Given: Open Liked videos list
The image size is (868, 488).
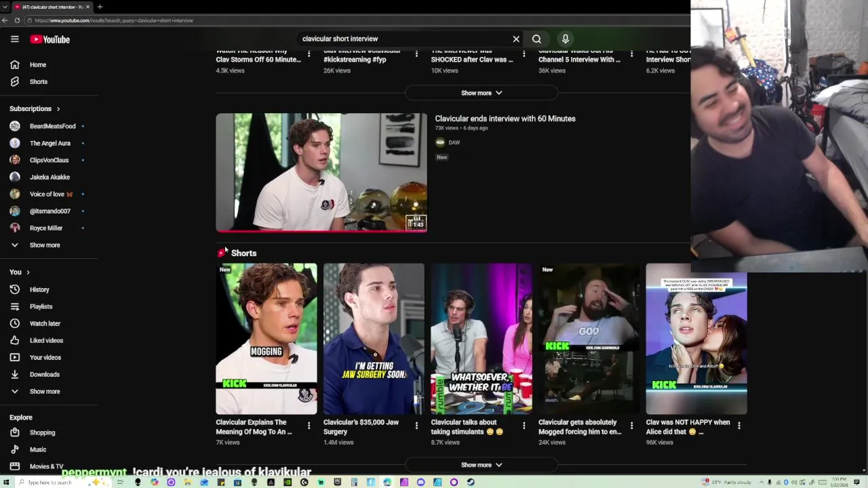Looking at the screenshot, I should (x=49, y=340).
